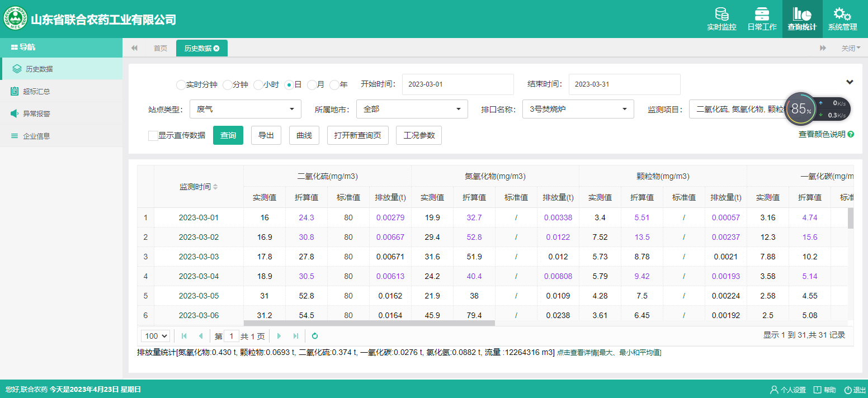Click the 结束时间 date field

(x=625, y=84)
